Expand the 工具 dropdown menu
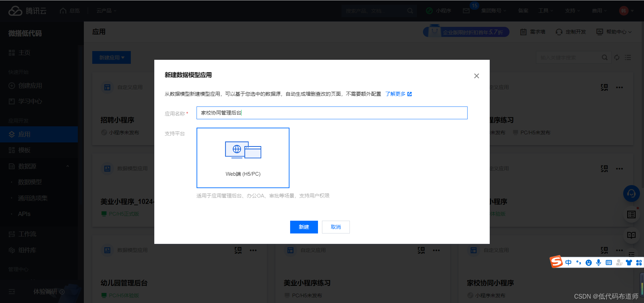644x303 pixels. (x=546, y=11)
